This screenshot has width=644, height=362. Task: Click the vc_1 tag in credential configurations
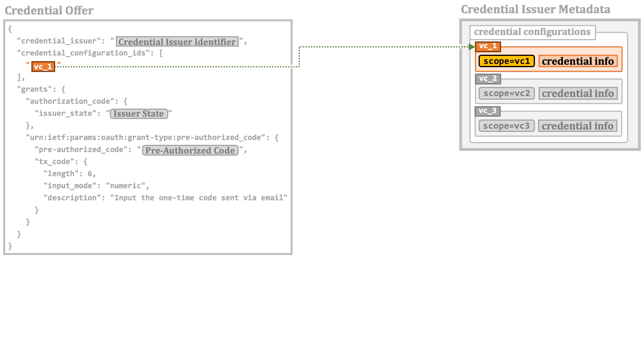click(x=488, y=46)
